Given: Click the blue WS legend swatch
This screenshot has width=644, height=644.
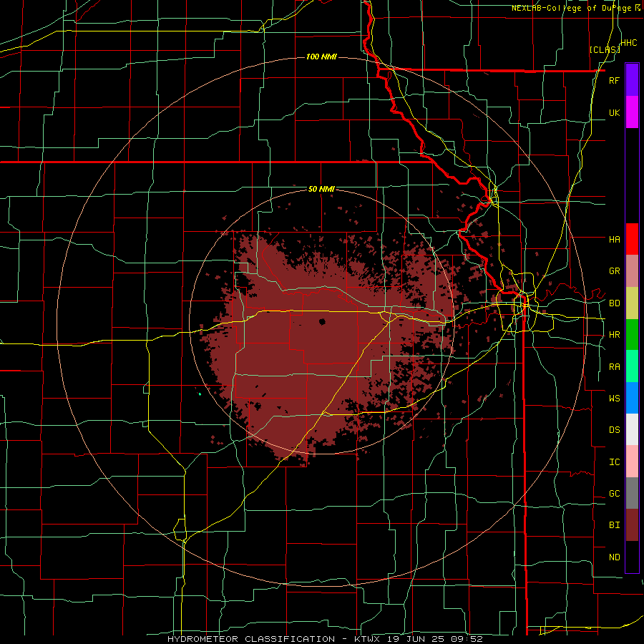Looking at the screenshot, I should [x=632, y=398].
